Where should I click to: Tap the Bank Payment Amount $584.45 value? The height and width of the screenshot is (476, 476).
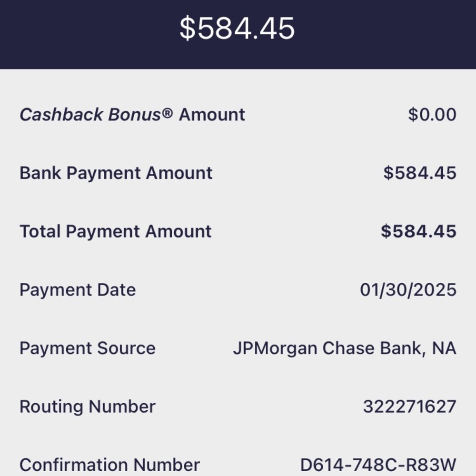420,173
